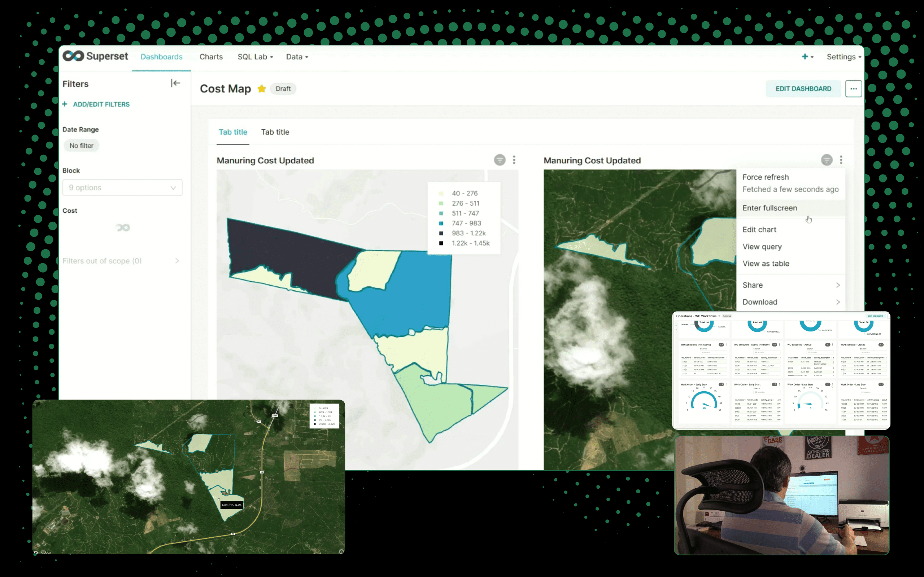Open the dashboard ellipsis actions menu
This screenshot has height=577, width=924.
point(853,89)
